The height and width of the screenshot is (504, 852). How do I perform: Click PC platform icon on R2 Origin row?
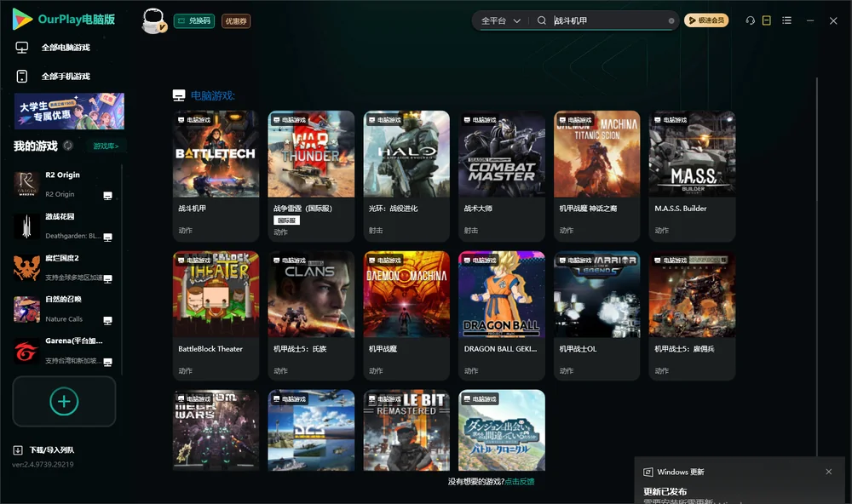pyautogui.click(x=107, y=196)
